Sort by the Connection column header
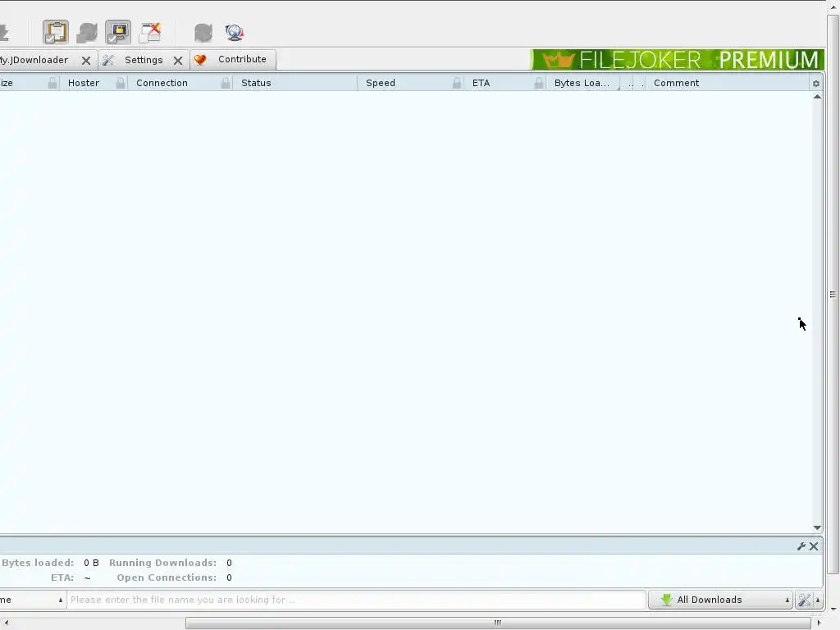Screen dimensions: 840x630 162,83
